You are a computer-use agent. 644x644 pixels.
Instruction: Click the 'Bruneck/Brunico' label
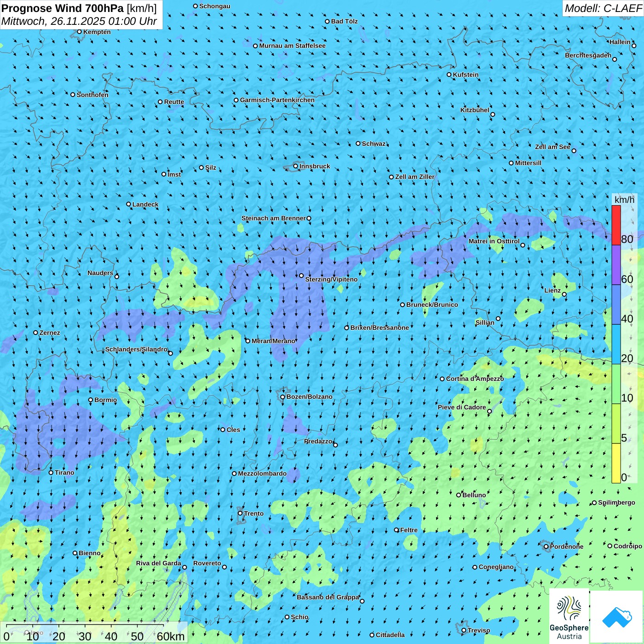click(x=432, y=305)
